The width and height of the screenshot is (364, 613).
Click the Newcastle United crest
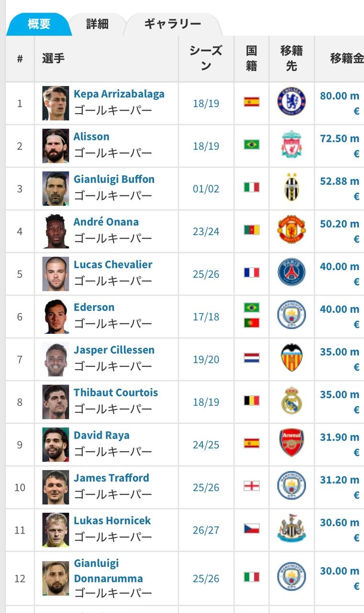[291, 528]
